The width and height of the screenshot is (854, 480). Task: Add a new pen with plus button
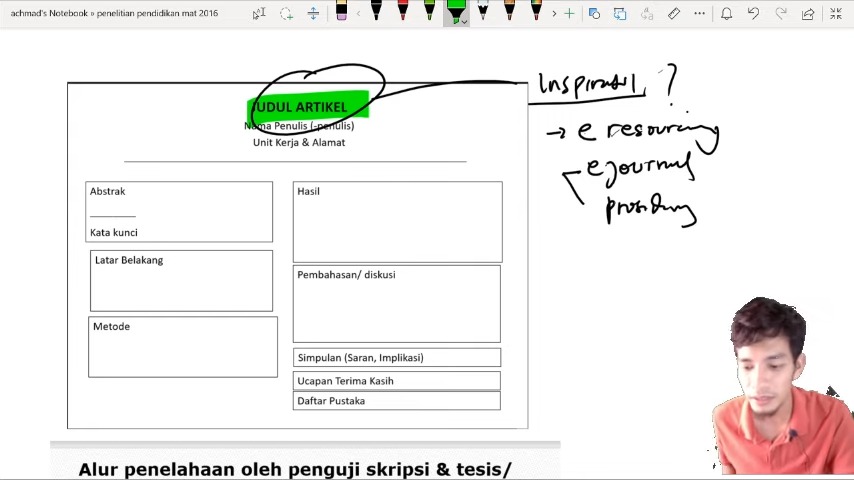point(569,14)
